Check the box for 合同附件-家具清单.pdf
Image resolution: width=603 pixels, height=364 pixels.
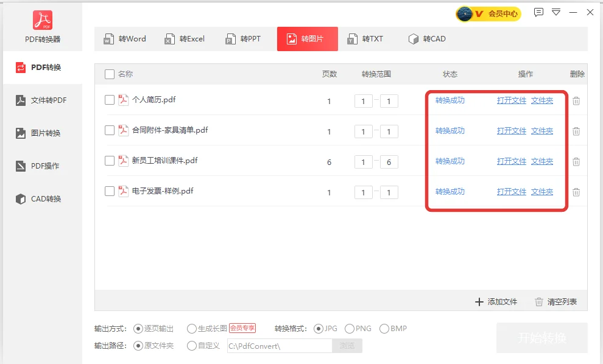tap(110, 130)
